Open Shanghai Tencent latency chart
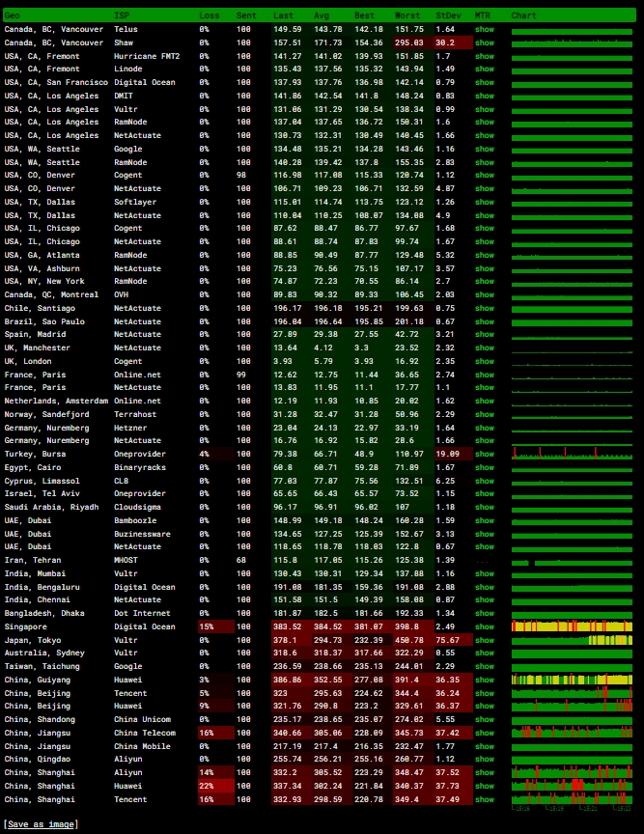Viewport: 644px width, 834px height. click(x=573, y=799)
